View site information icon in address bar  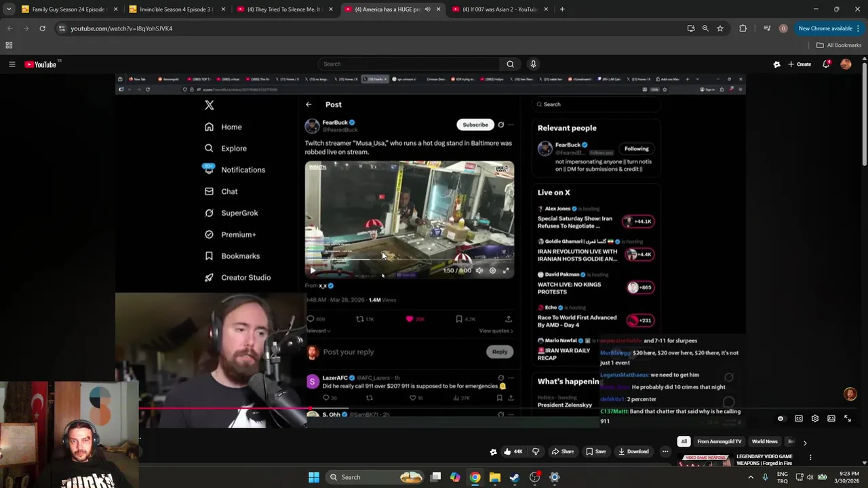pyautogui.click(x=62, y=28)
